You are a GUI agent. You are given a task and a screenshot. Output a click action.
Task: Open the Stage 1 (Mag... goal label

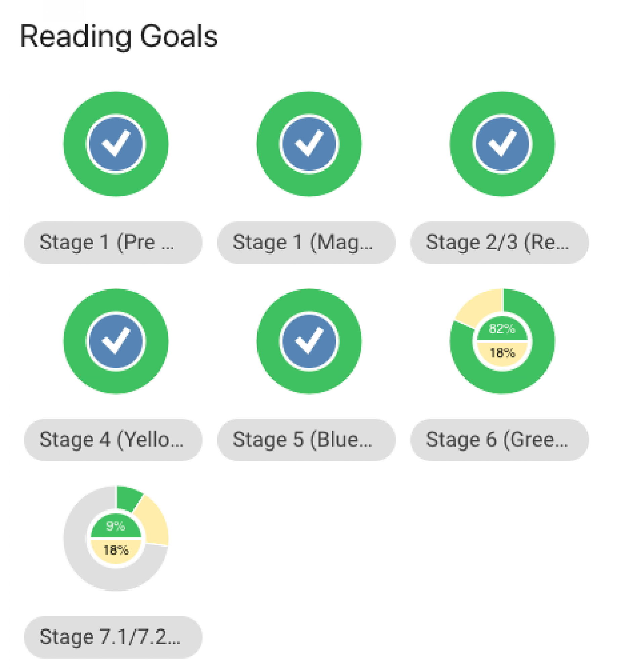pyautogui.click(x=306, y=242)
